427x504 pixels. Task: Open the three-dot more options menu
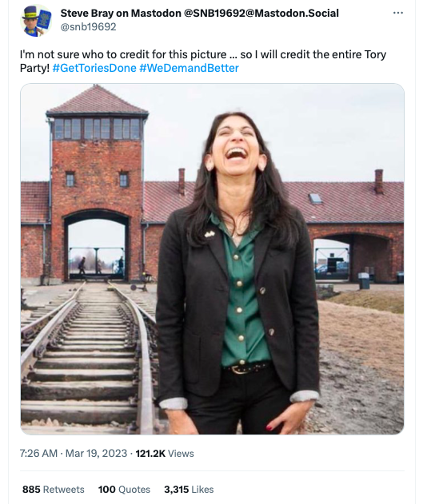click(x=398, y=13)
